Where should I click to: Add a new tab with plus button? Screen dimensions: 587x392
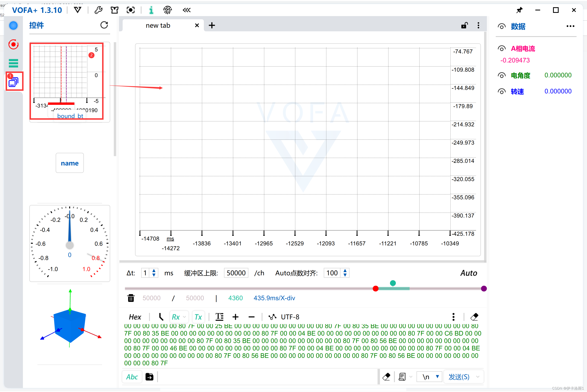(212, 26)
